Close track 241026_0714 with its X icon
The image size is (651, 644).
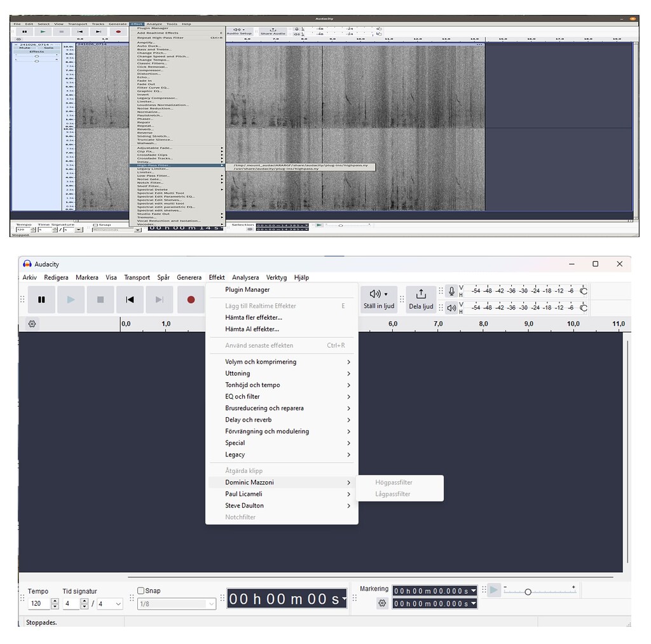(16, 45)
